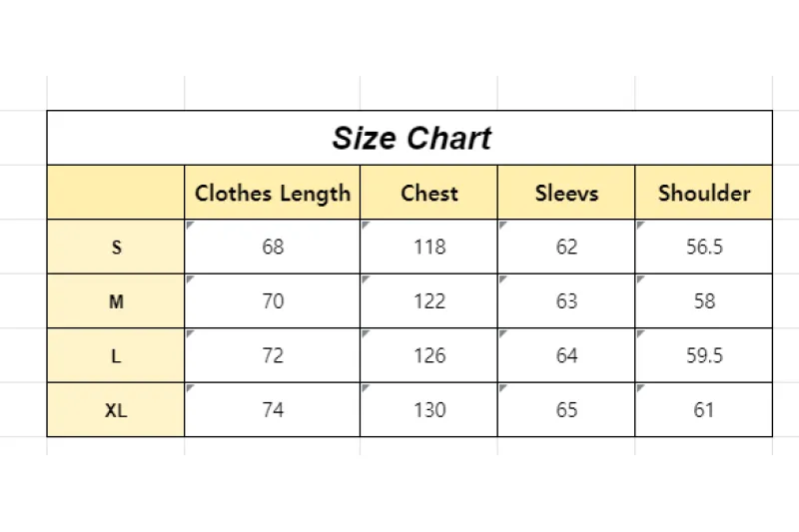Click the Size Chart title cell
The height and width of the screenshot is (532, 799).
pyautogui.click(x=410, y=138)
